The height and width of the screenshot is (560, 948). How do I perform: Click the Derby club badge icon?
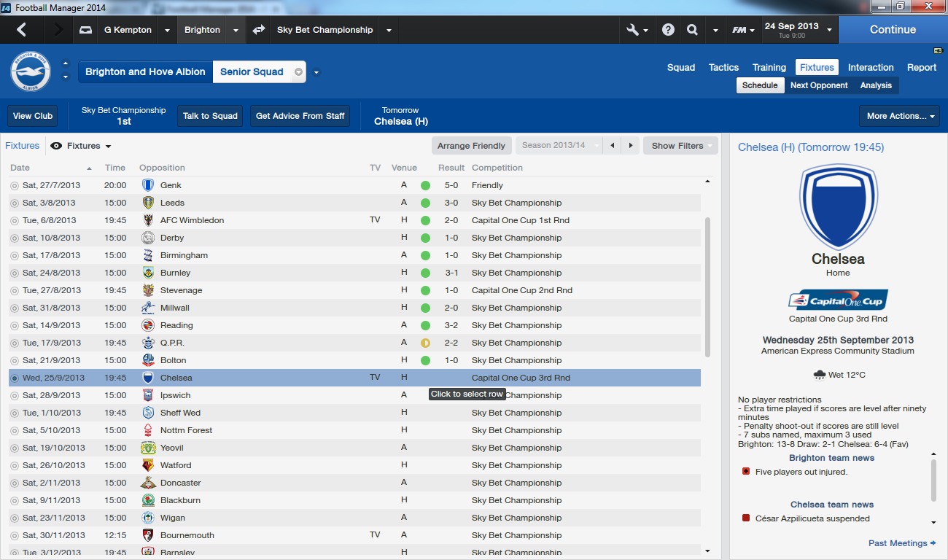pos(148,238)
